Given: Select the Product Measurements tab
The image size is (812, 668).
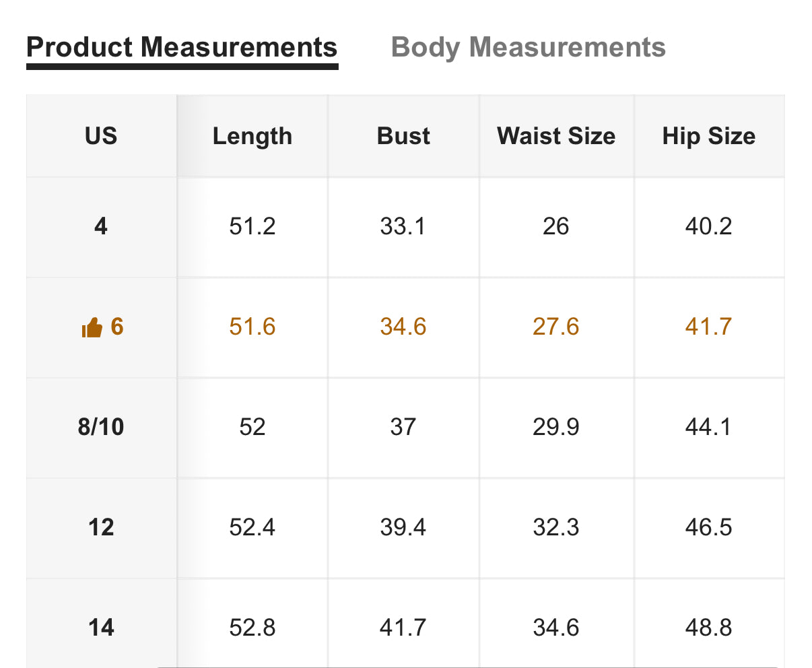Looking at the screenshot, I should [182, 48].
